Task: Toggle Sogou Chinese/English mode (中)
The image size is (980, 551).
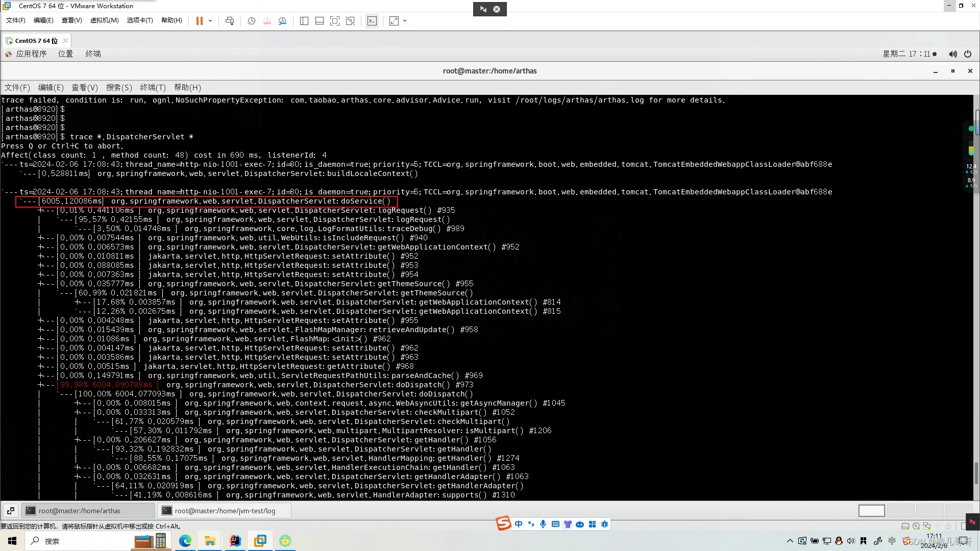Action: pyautogui.click(x=519, y=524)
